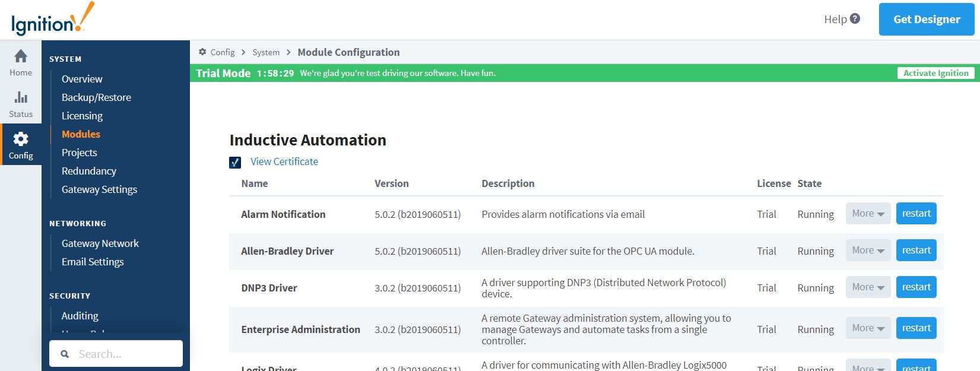Click Activate Ignition button
The image size is (980, 371).
(x=935, y=73)
